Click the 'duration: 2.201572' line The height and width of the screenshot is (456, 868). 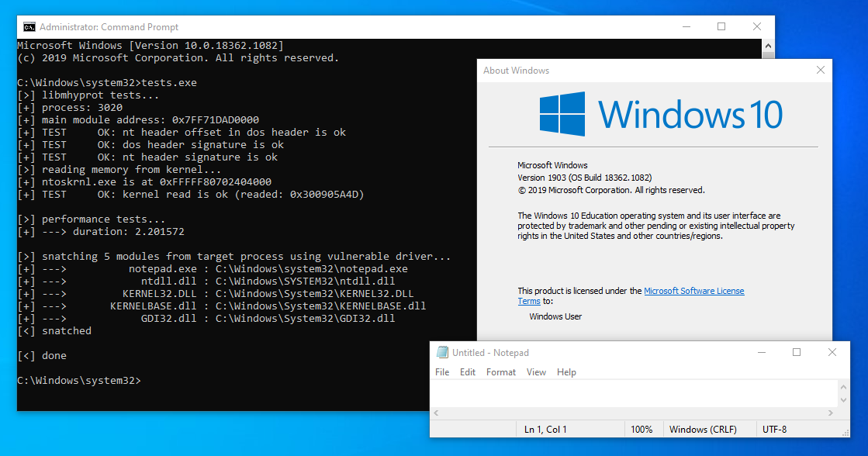[101, 231]
